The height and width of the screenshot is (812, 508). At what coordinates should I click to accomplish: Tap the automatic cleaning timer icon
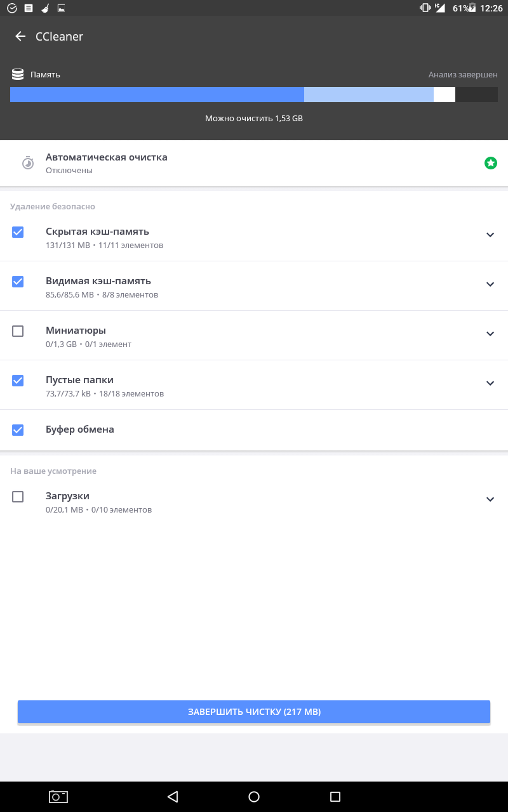click(28, 163)
